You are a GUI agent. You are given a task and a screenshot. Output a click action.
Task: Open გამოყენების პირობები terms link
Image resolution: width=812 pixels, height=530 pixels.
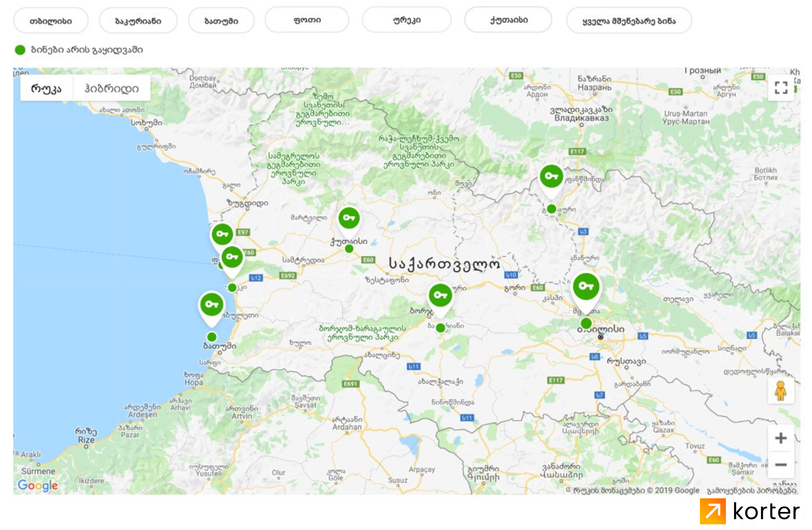click(x=752, y=491)
